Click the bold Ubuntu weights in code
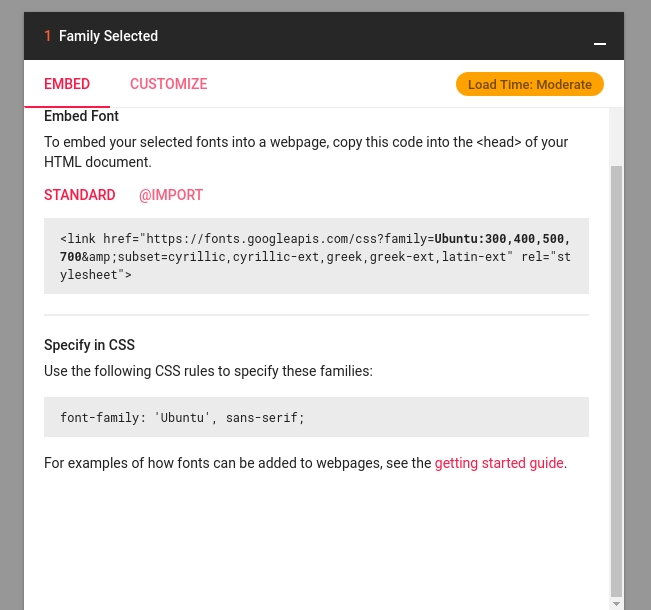This screenshot has width=651, height=610. click(502, 239)
